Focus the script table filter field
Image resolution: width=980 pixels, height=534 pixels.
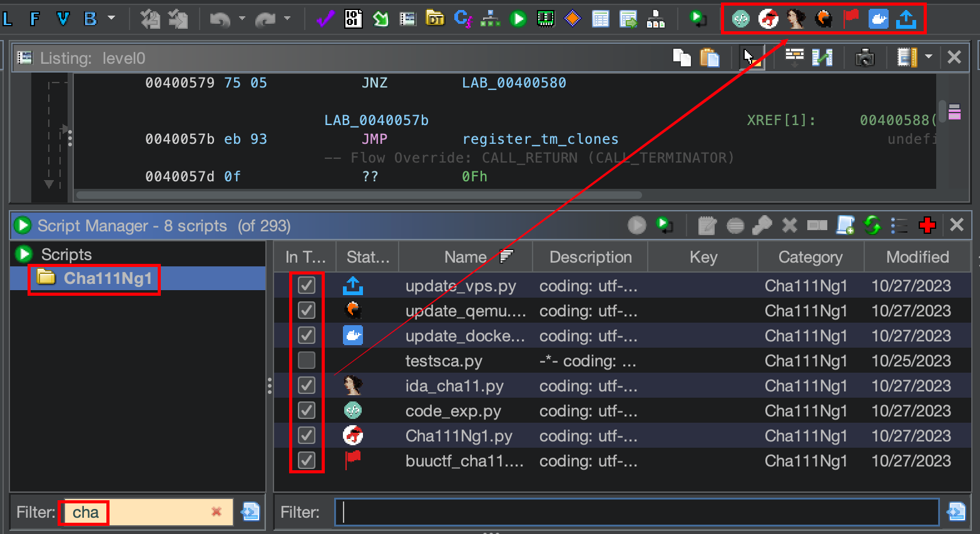637,511
